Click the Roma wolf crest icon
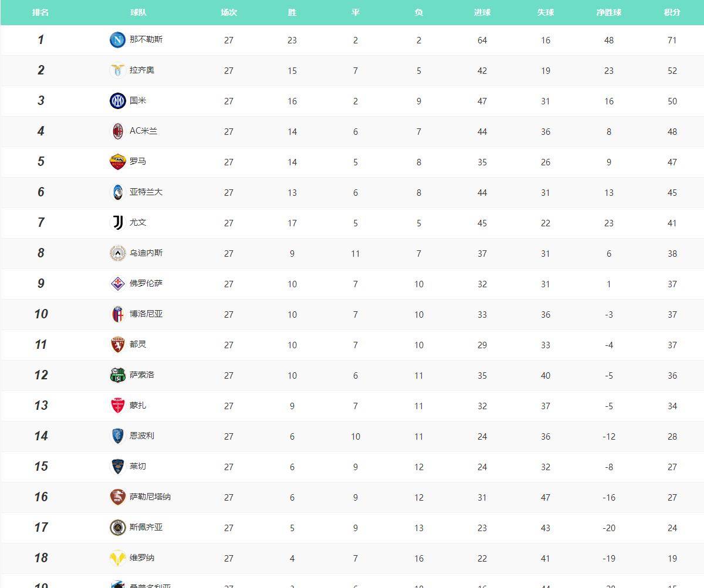This screenshot has width=704, height=588. coord(117,162)
